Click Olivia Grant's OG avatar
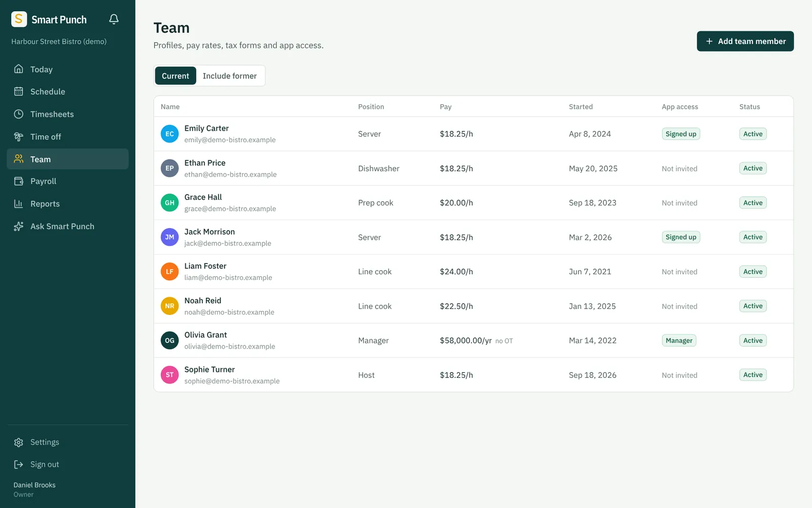Image resolution: width=812 pixels, height=508 pixels. tap(170, 340)
